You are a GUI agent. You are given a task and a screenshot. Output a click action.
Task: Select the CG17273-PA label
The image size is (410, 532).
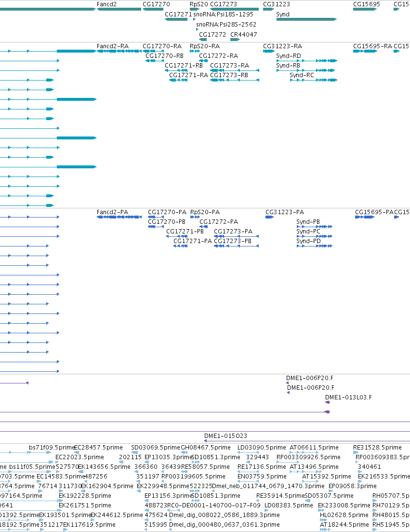tap(233, 232)
